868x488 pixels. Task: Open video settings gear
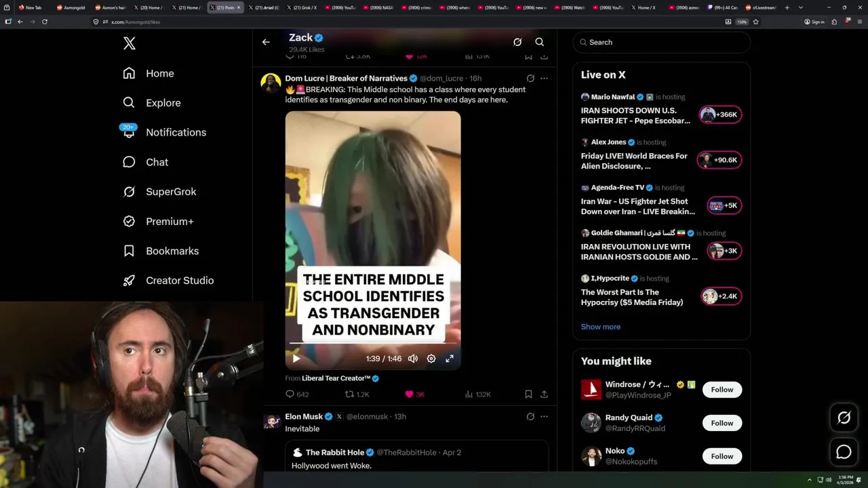[431, 359]
